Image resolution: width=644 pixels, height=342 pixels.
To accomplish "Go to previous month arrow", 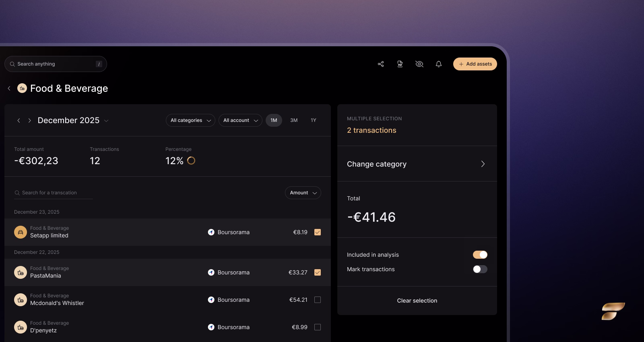I will point(19,121).
